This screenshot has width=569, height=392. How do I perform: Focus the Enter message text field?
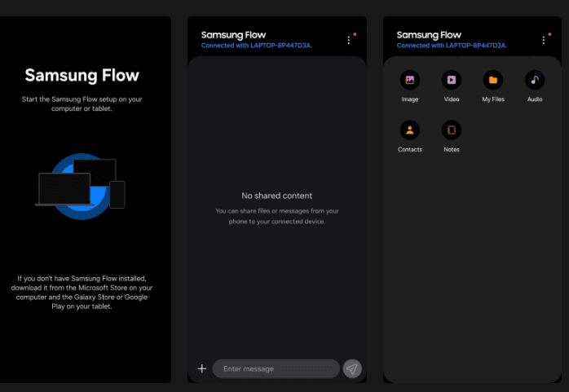pos(276,368)
